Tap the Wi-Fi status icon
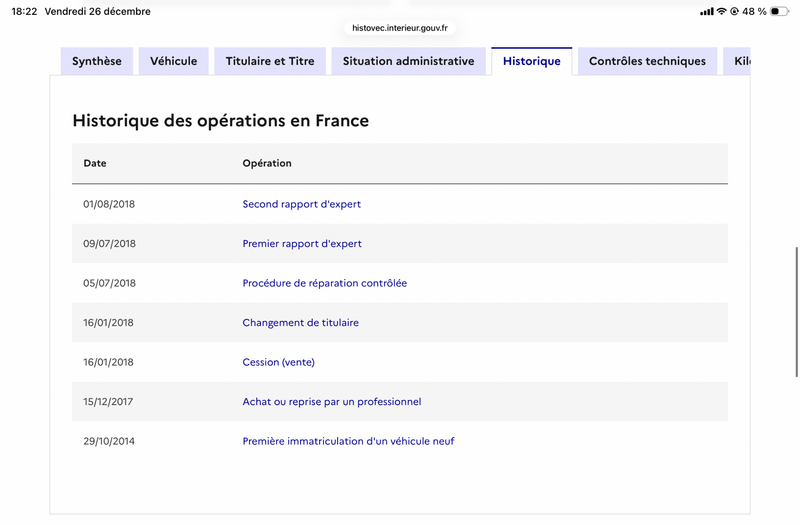 click(x=721, y=12)
